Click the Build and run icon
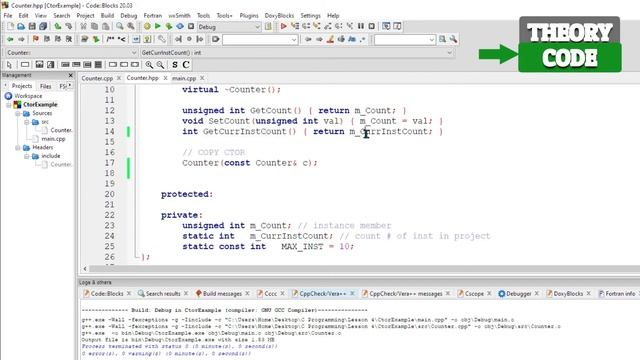Viewport: 640px width, 360px height. point(169,27)
